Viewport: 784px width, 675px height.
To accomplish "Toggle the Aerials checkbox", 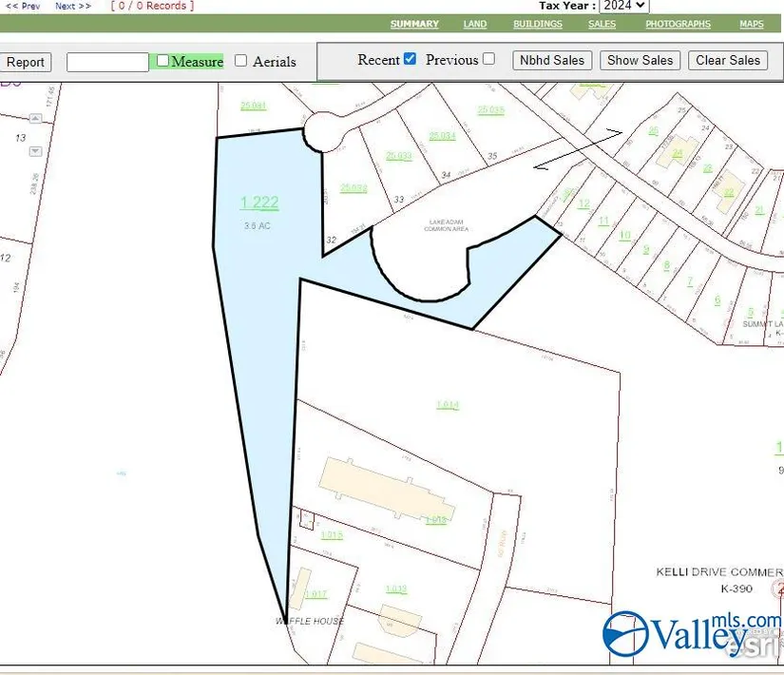I will click(240, 61).
